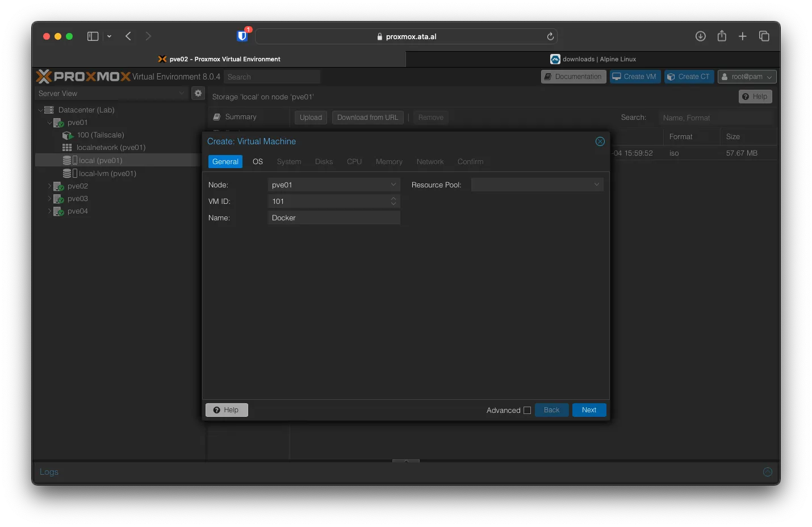Image resolution: width=812 pixels, height=527 pixels.
Task: Open the Documentation button
Action: (574, 77)
